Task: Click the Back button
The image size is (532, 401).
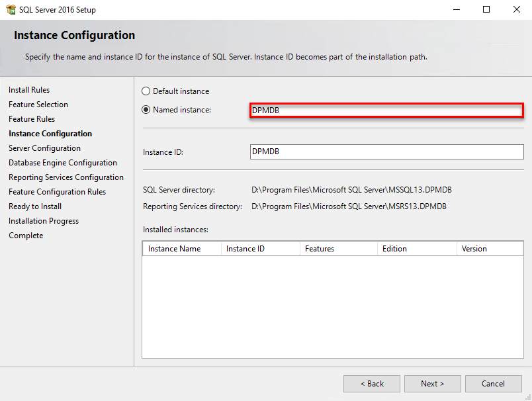Action: click(x=372, y=384)
